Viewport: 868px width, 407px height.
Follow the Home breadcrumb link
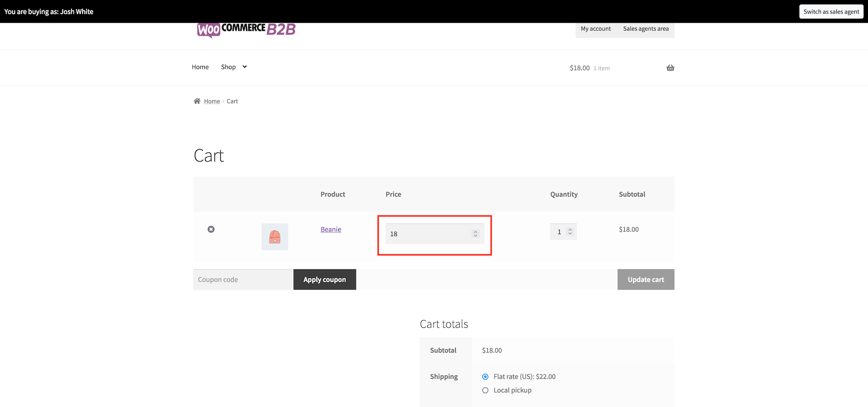[212, 101]
